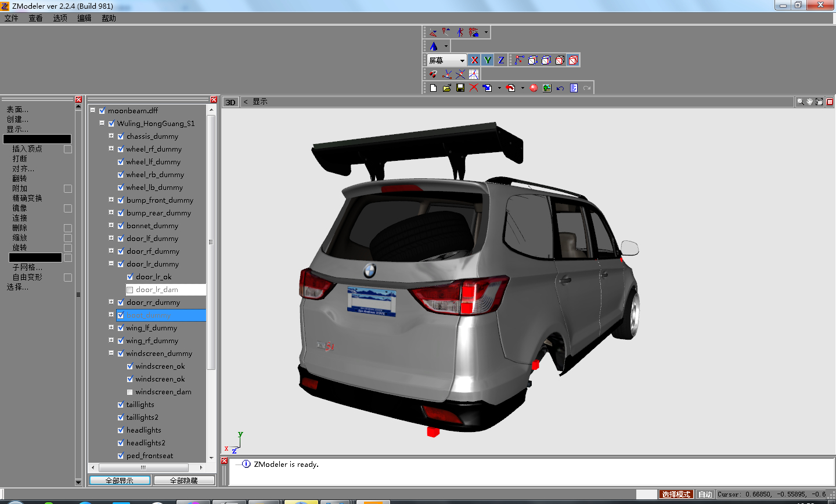Select the object level red cube icon
Viewport: 836px width, 504px height.
573,60
